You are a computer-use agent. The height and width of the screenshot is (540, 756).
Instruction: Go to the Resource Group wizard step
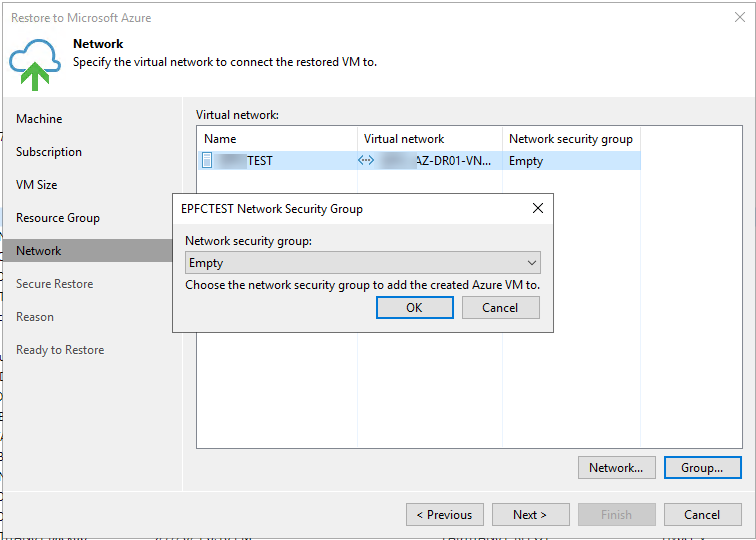click(x=58, y=218)
